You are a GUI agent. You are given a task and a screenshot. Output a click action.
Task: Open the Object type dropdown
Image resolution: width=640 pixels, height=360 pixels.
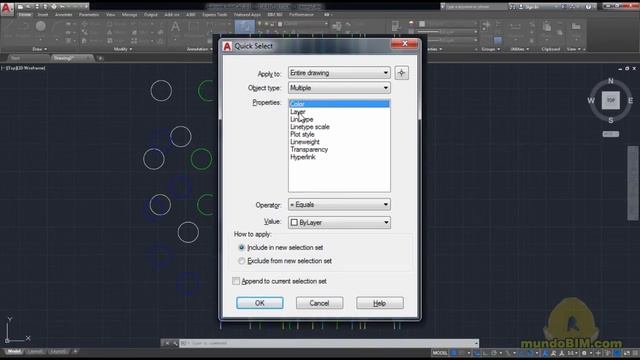[339, 88]
